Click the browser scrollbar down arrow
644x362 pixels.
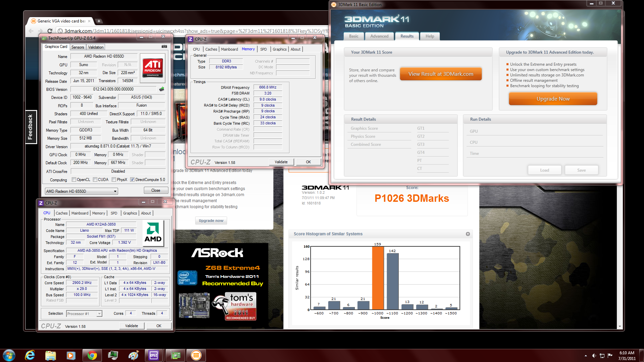tap(620, 326)
